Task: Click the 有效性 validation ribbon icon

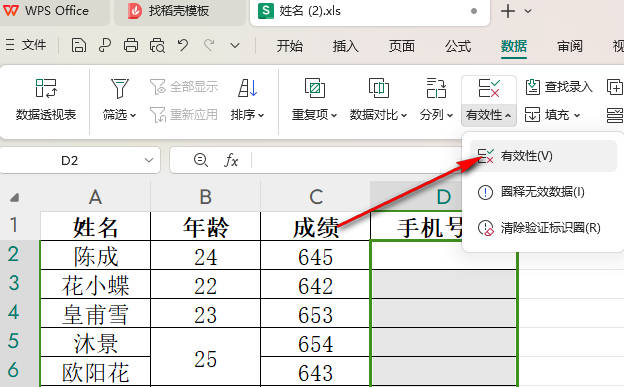Action: pyautogui.click(x=489, y=88)
